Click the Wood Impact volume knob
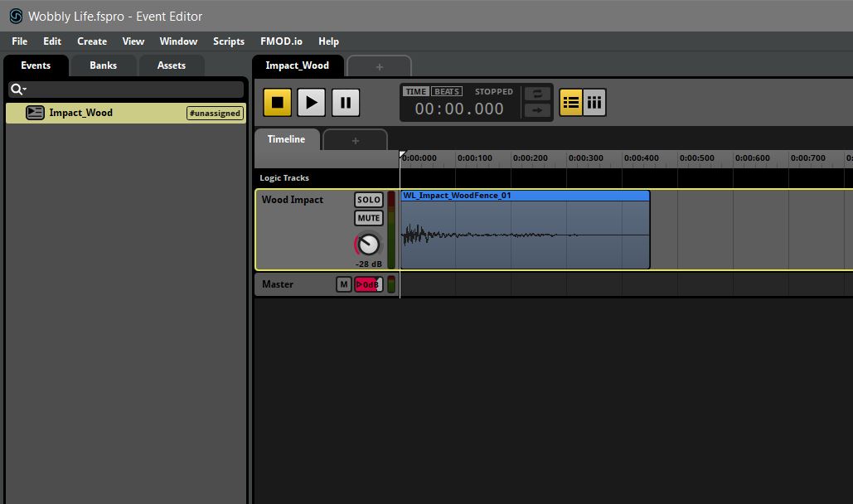Image resolution: width=853 pixels, height=504 pixels. click(x=368, y=245)
